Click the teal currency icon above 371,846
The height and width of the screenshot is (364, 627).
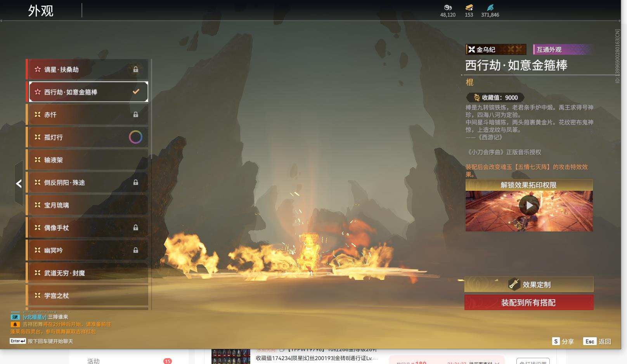coord(490,7)
